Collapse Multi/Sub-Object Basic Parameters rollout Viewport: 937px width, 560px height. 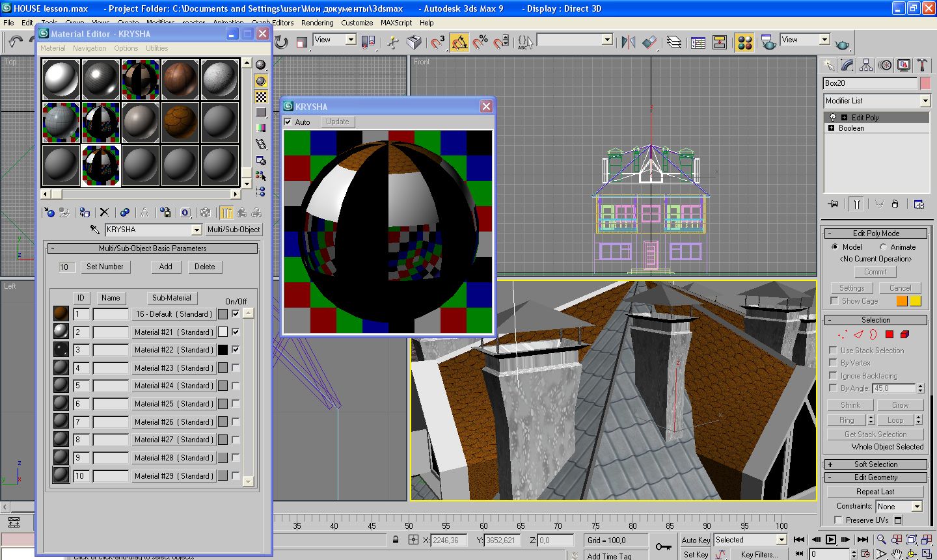coord(153,248)
